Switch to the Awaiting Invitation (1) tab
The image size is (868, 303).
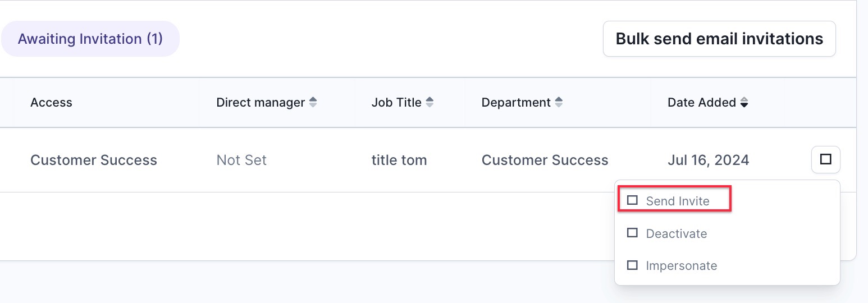(x=90, y=39)
